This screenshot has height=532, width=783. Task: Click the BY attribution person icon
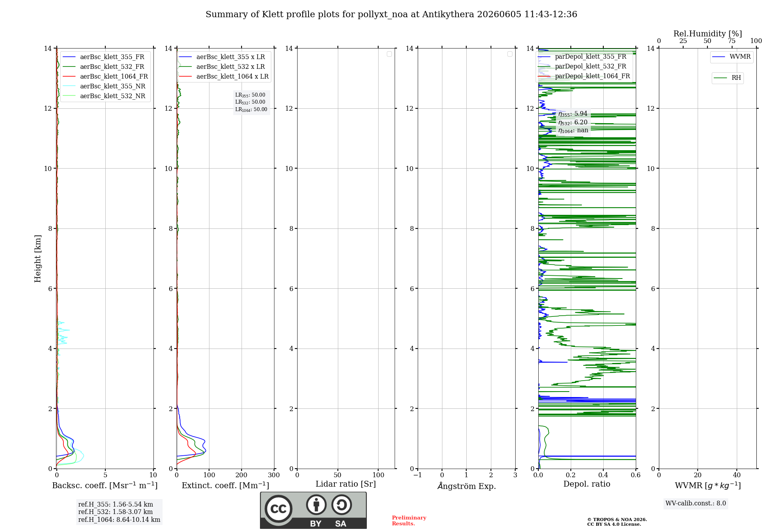coord(316,505)
